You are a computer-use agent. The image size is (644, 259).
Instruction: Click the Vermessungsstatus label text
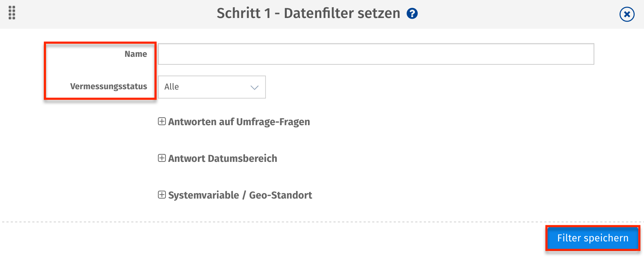(109, 86)
